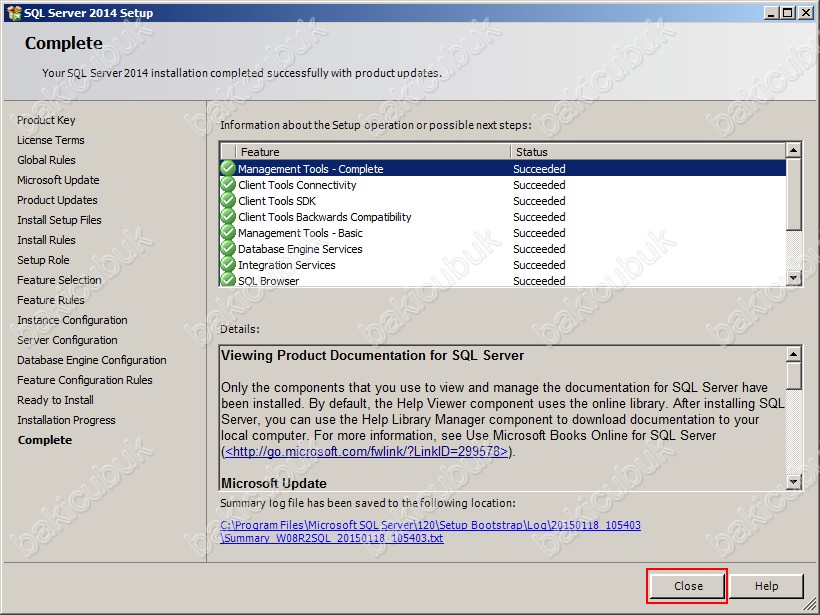Image resolution: width=820 pixels, height=615 pixels.
Task: Click green check icon beside Client Tools SDK
Action: [228, 201]
